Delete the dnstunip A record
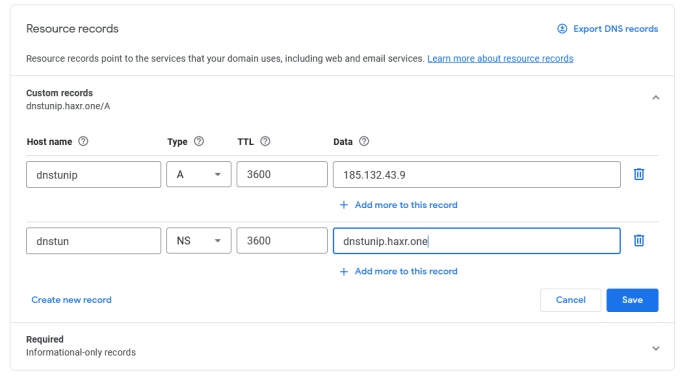This screenshot has width=680, height=377. (x=639, y=174)
